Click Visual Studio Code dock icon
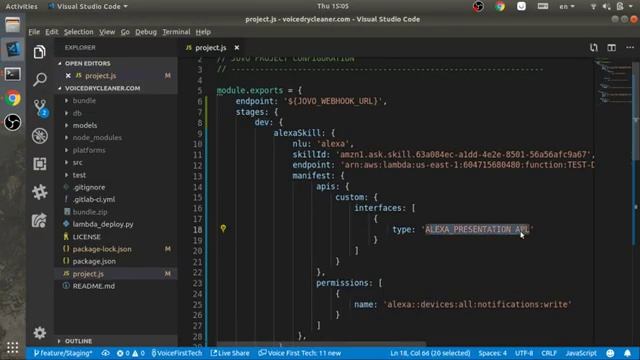Screen dimensions: 640x360 click(13, 49)
